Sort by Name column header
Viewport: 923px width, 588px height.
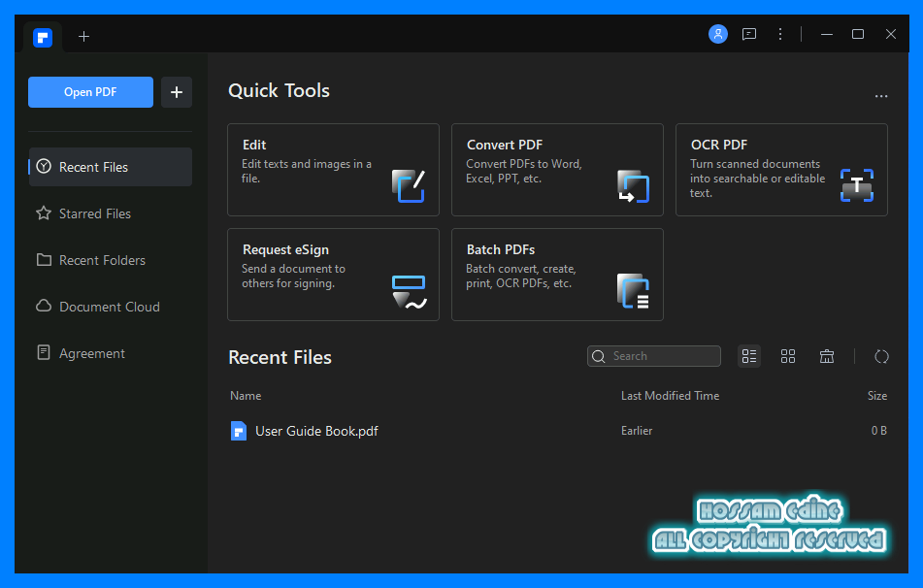click(246, 396)
